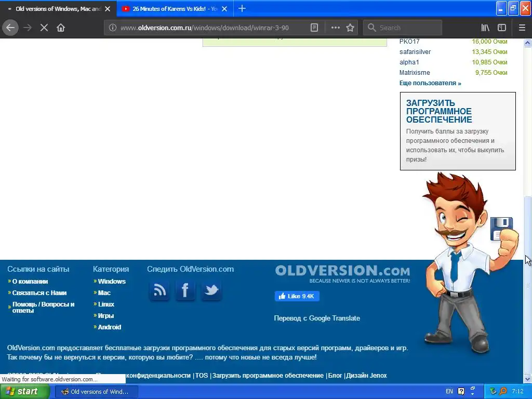The width and height of the screenshot is (532, 399).
Task: Click the page scrollbar down arrow
Action: (528, 379)
